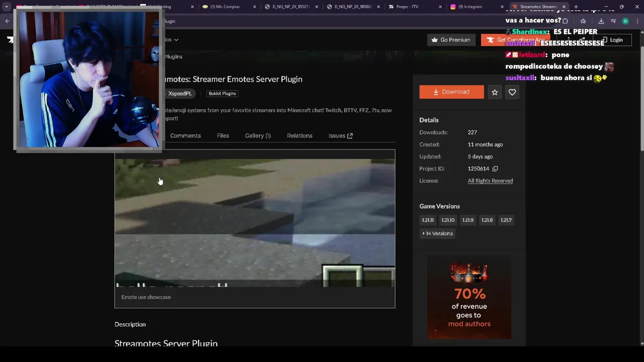Close the Peepo - 7TV tab
644x362 pixels.
[x=441, y=7]
